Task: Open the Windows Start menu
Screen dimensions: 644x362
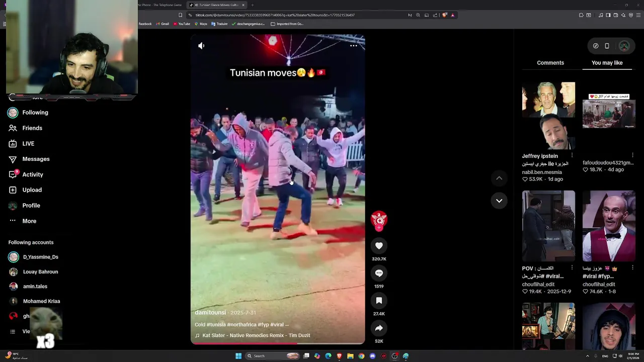Action: (238, 356)
